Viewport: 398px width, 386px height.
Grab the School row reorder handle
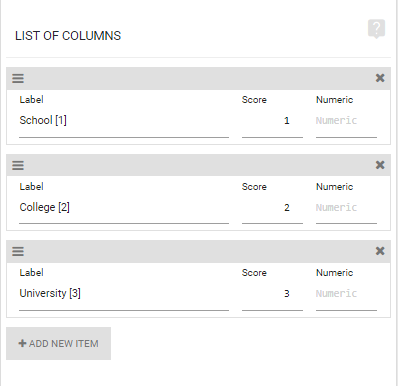[18, 78]
